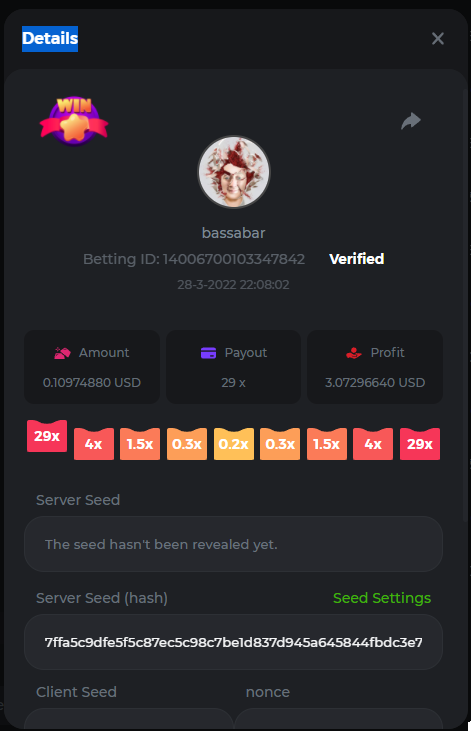The image size is (471, 731).
Task: Click the Betting ID number
Action: [234, 259]
